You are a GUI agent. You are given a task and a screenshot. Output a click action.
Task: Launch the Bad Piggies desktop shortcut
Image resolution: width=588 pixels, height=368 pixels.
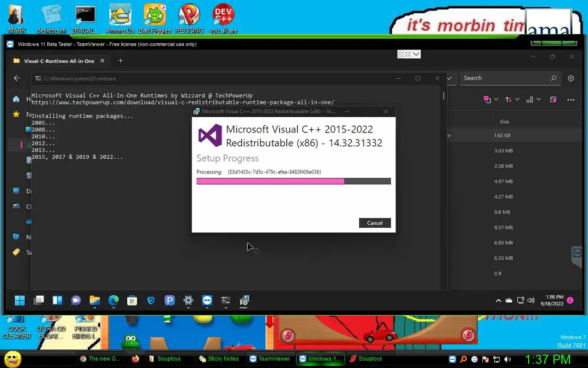(x=155, y=19)
